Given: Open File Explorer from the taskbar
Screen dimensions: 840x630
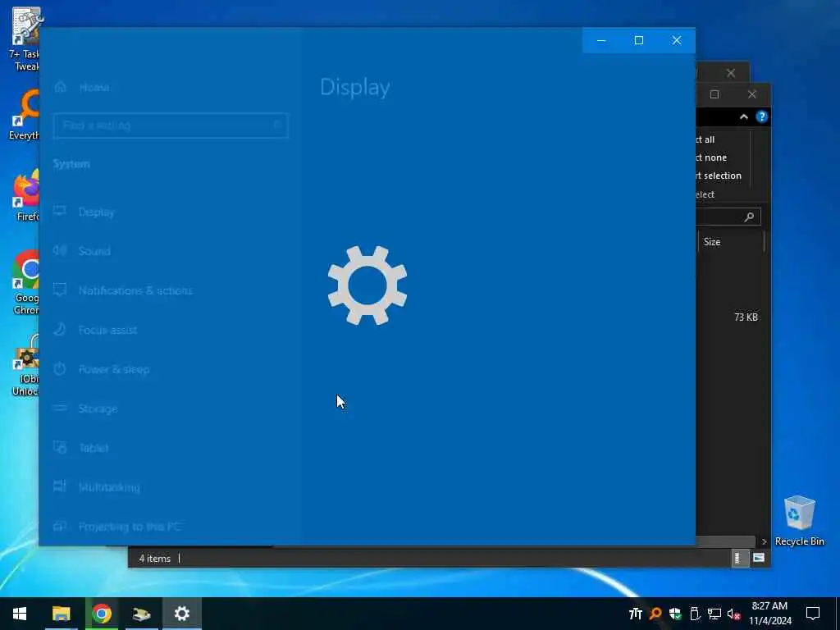Looking at the screenshot, I should click(x=61, y=614).
